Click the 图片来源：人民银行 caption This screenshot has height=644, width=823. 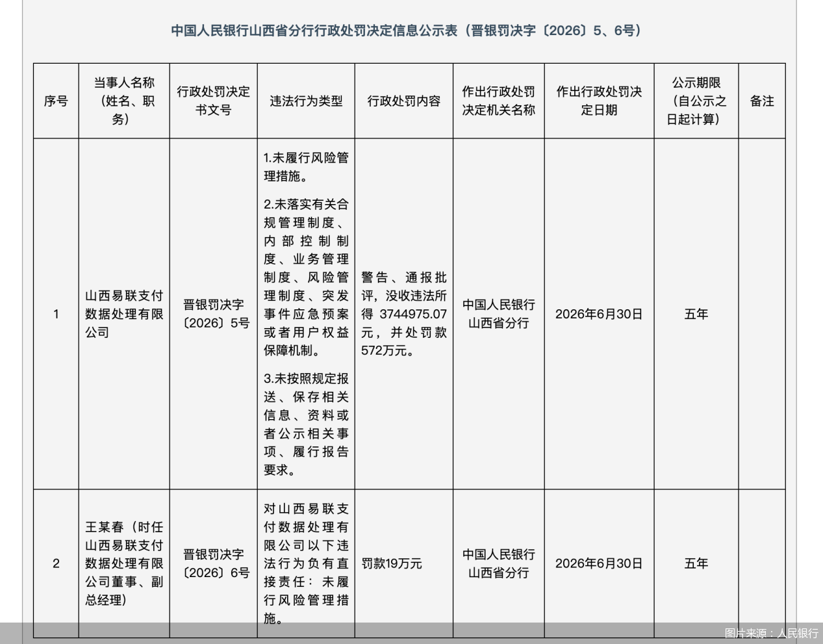pos(771,633)
